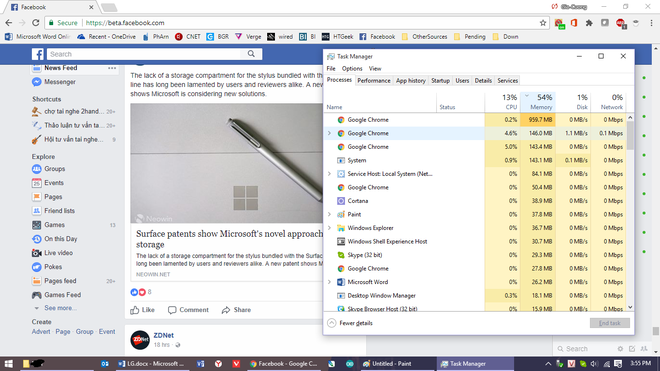The width and height of the screenshot is (660, 371).
Task: Open the Windows Start menu
Action: (8, 364)
